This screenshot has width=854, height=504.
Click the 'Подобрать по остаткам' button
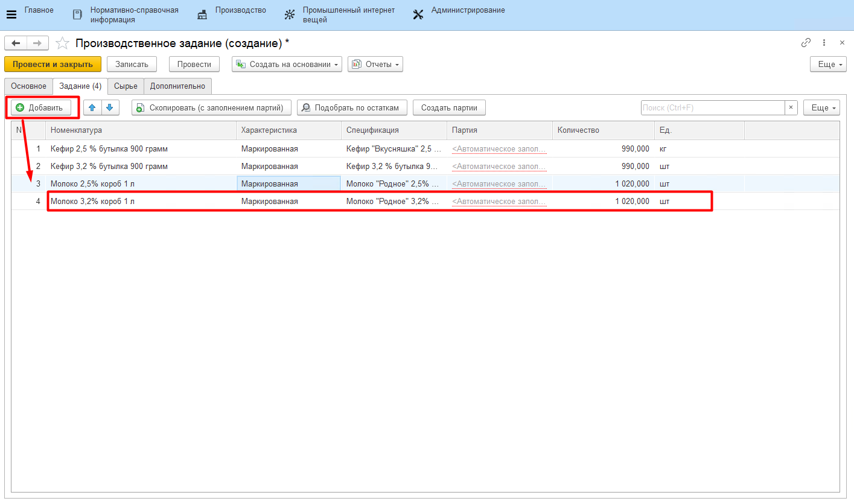click(x=352, y=107)
